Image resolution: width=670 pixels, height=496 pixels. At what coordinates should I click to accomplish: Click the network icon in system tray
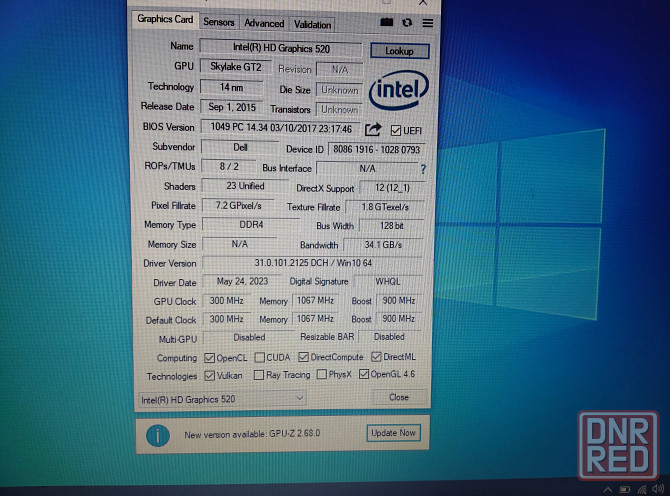pyautogui.click(x=641, y=488)
